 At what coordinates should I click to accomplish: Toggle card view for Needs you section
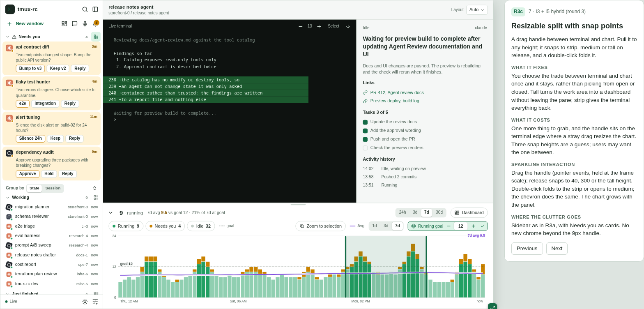pos(96,37)
